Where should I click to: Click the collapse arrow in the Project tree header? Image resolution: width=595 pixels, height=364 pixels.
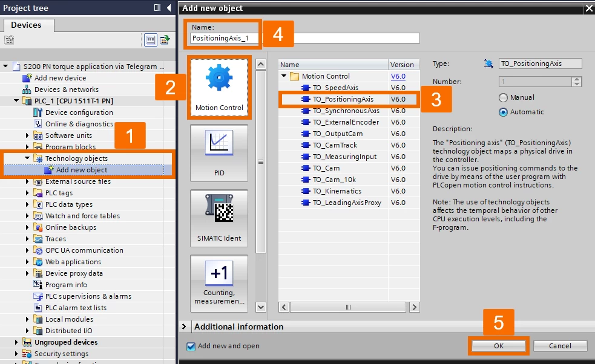169,8
